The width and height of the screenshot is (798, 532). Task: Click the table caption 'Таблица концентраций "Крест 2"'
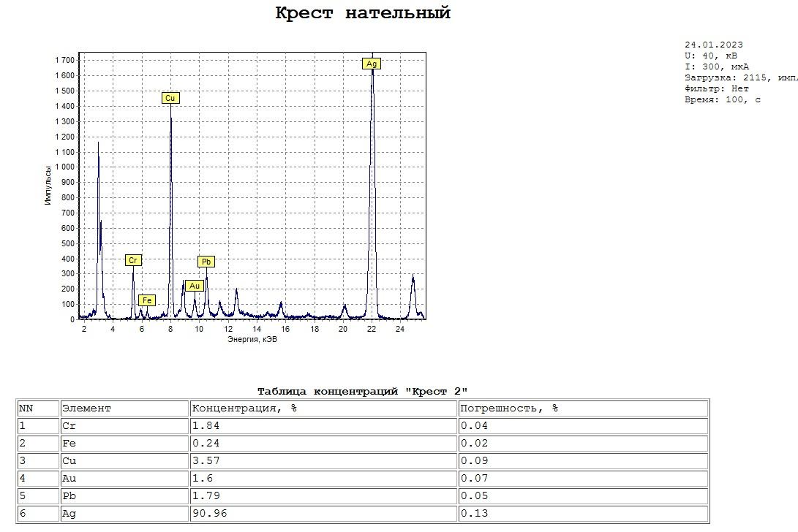[362, 392]
